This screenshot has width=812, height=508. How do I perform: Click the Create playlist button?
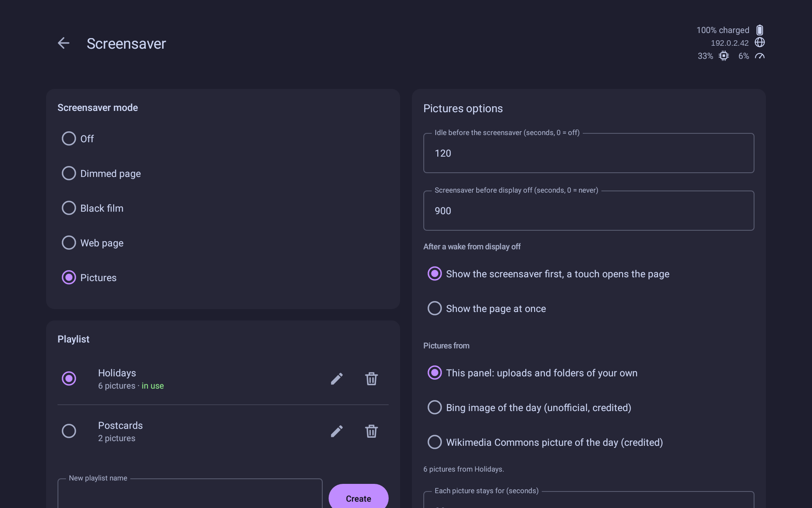coord(359,497)
